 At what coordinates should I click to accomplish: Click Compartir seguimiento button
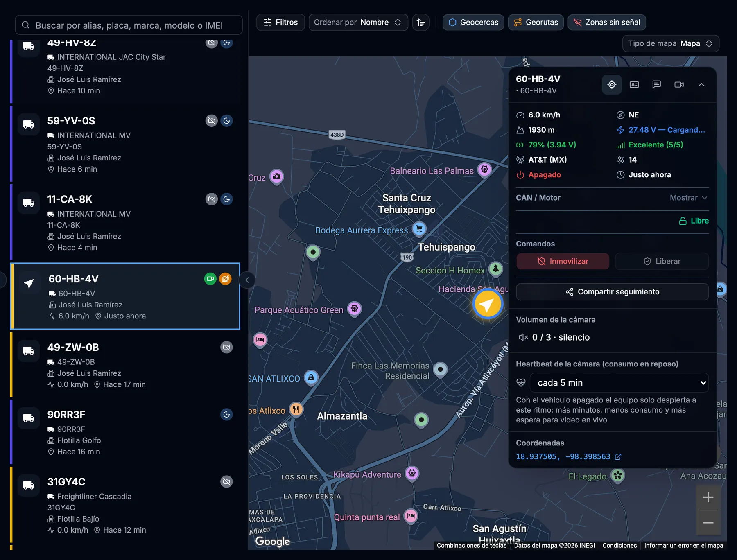[x=612, y=292]
